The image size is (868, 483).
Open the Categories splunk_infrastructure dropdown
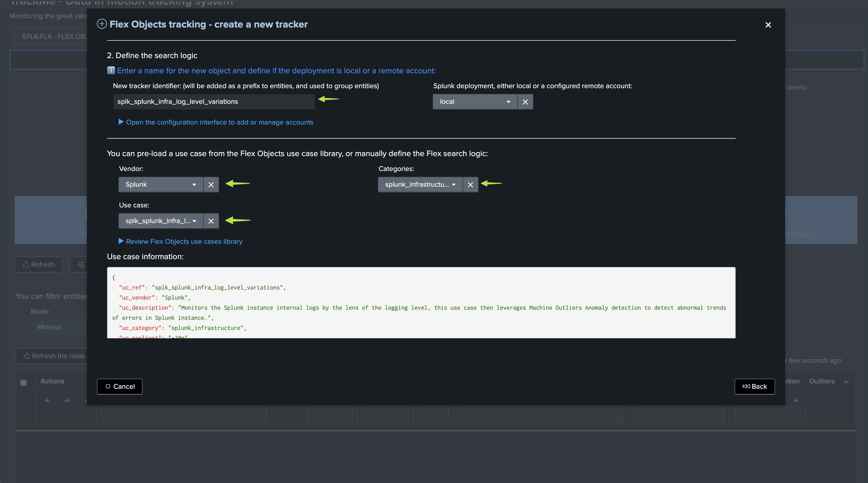[x=420, y=185]
